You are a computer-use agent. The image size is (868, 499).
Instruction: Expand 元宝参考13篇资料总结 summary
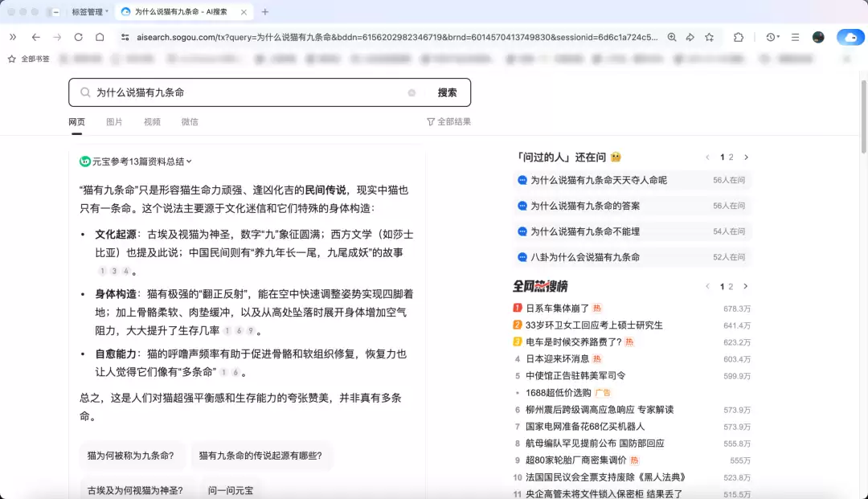click(136, 162)
